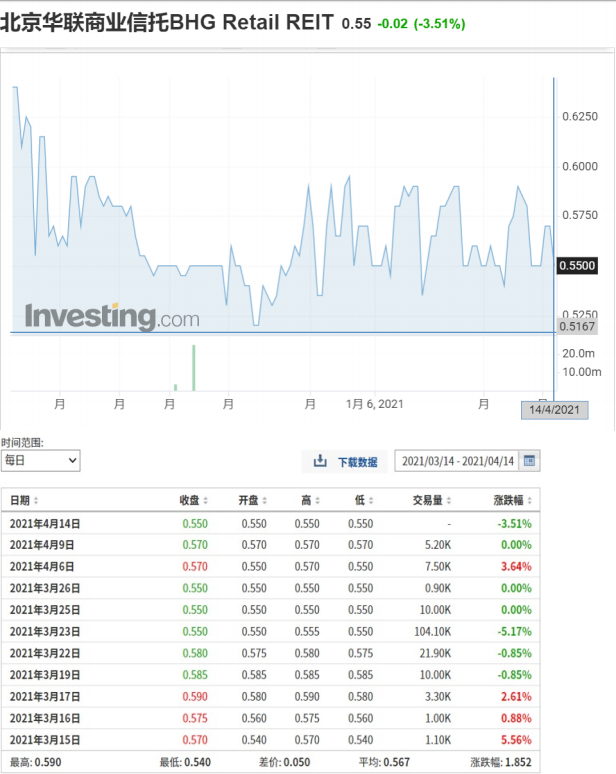The image size is (616, 774).
Task: Click the 0.590 closing price on March 17
Action: pos(195,697)
